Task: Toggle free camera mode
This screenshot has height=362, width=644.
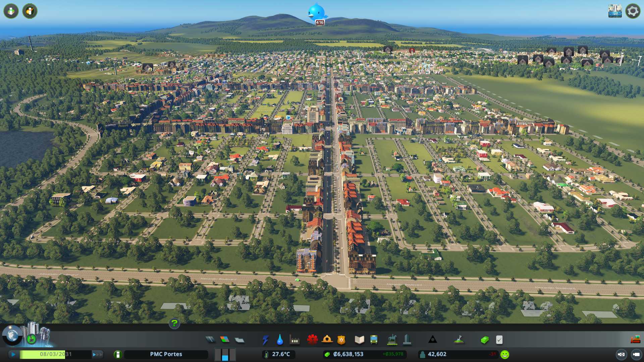Action: 636,354
